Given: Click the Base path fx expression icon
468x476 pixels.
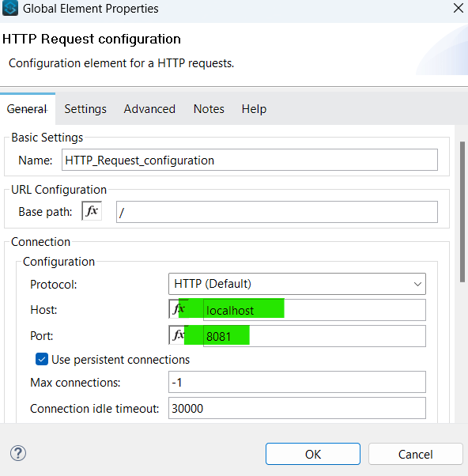Looking at the screenshot, I should [x=92, y=211].
